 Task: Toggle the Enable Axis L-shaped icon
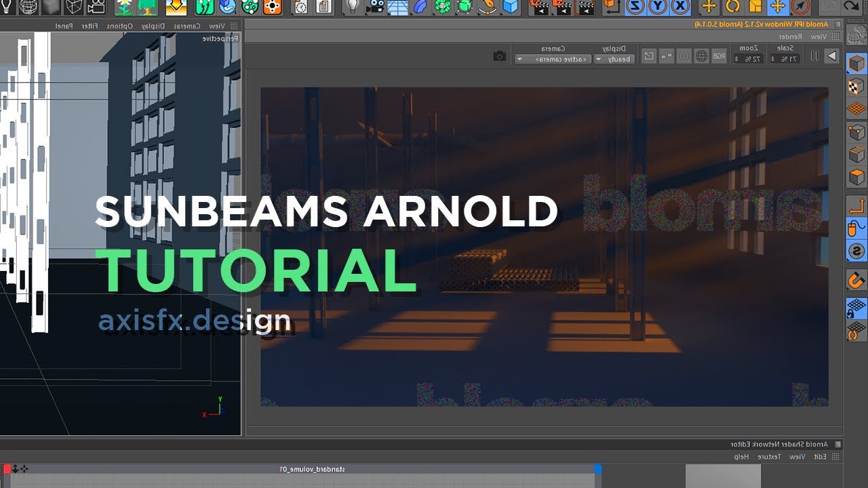(x=856, y=205)
